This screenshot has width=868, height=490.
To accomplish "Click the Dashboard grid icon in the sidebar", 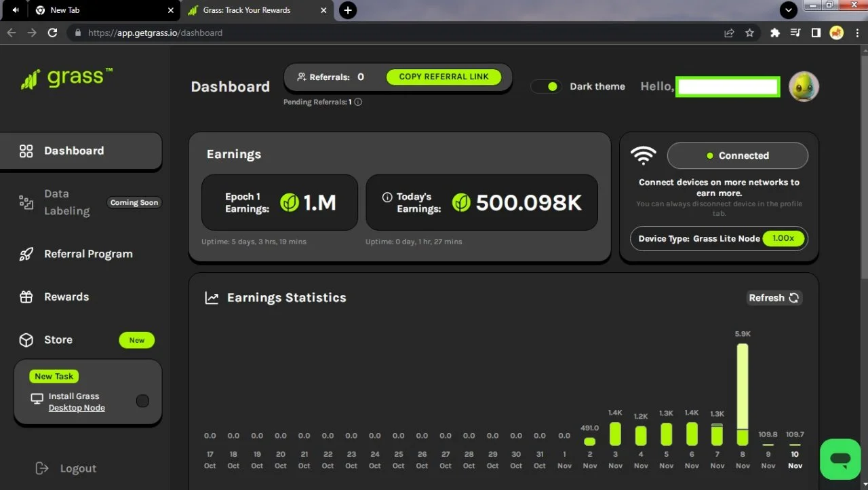I will click(26, 151).
